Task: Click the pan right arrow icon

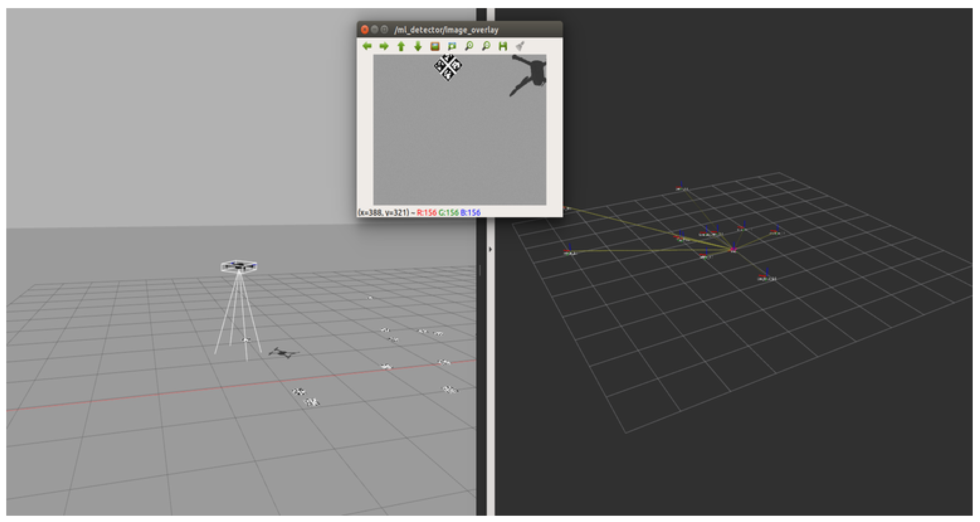Action: pos(384,46)
